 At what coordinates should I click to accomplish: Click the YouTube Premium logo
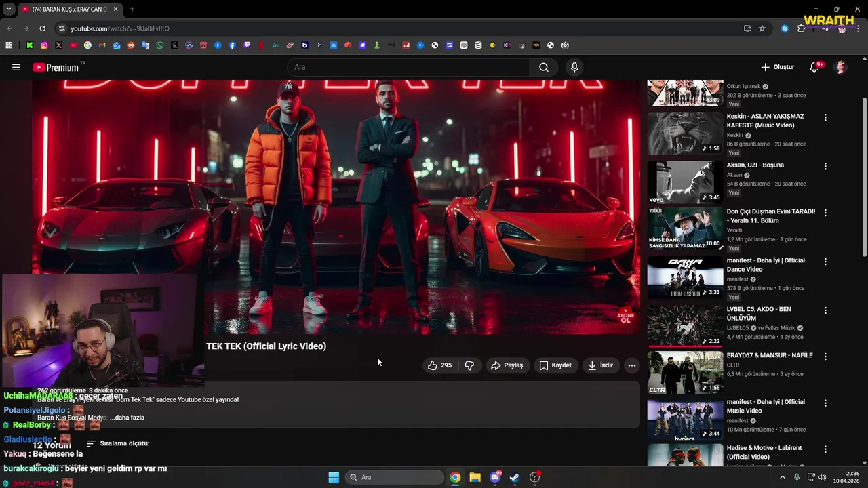(58, 67)
